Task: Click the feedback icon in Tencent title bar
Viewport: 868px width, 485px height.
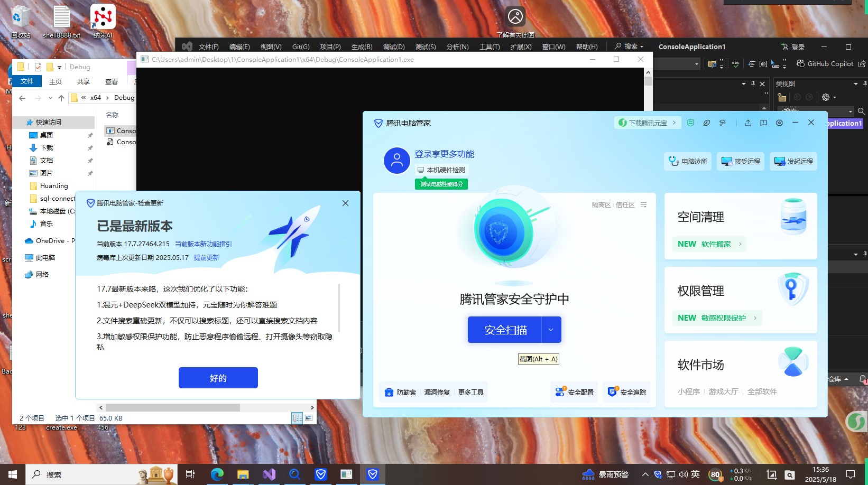Action: pos(763,123)
